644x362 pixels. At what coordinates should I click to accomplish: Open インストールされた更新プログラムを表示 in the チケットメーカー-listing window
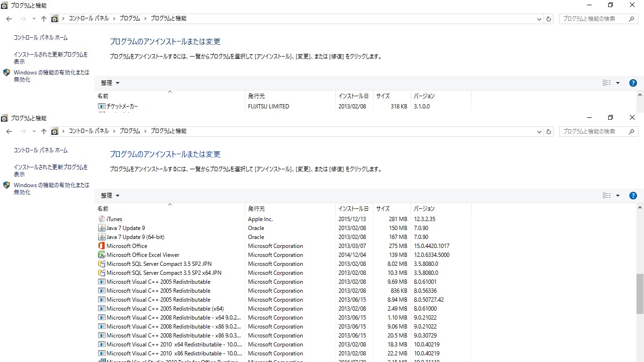50,58
